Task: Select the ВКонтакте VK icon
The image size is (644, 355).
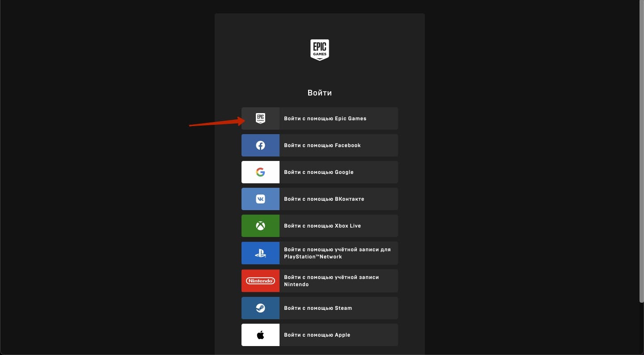Action: (260, 199)
